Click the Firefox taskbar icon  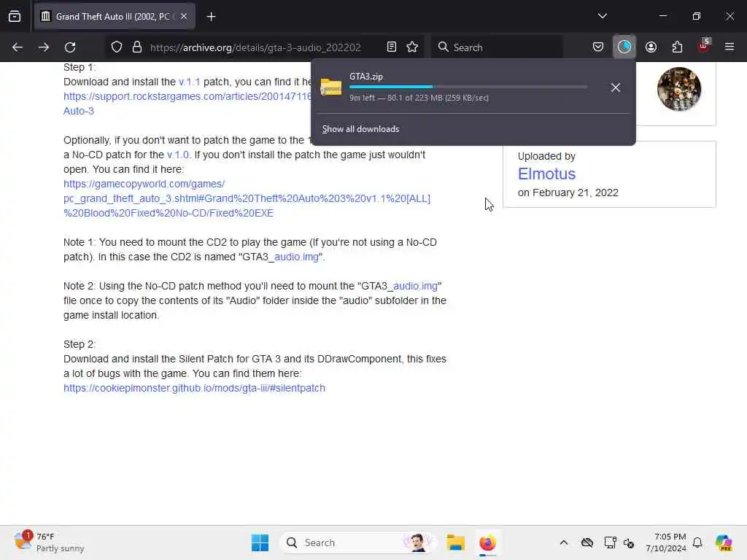[x=487, y=542]
